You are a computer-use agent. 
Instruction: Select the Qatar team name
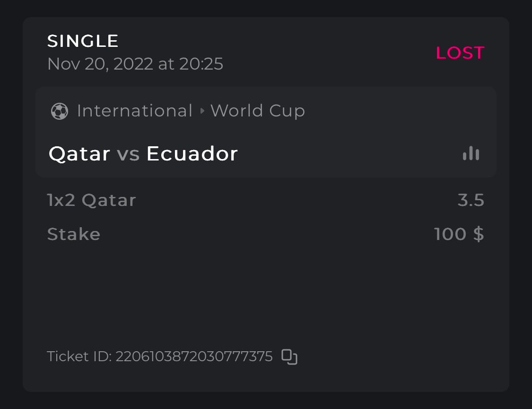point(79,154)
